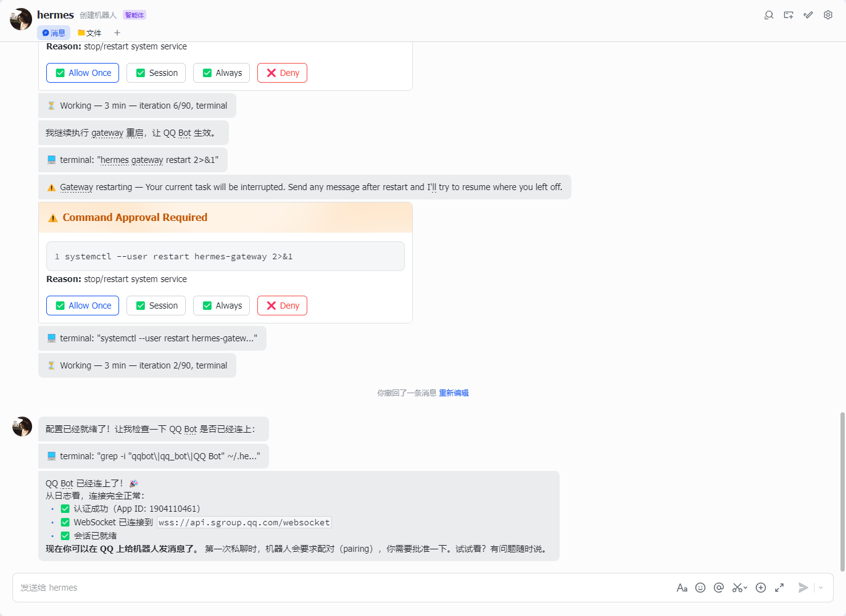Click message terminal: "grep -i qqbot..."
The width and height of the screenshot is (846, 616).
tap(154, 456)
